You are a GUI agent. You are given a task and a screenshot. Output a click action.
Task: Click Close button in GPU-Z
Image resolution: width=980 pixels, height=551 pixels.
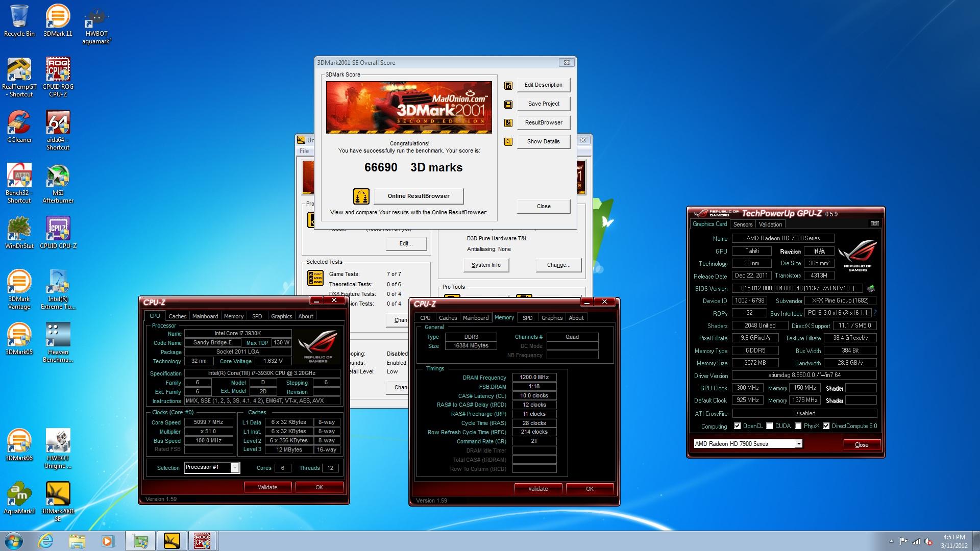tap(862, 445)
